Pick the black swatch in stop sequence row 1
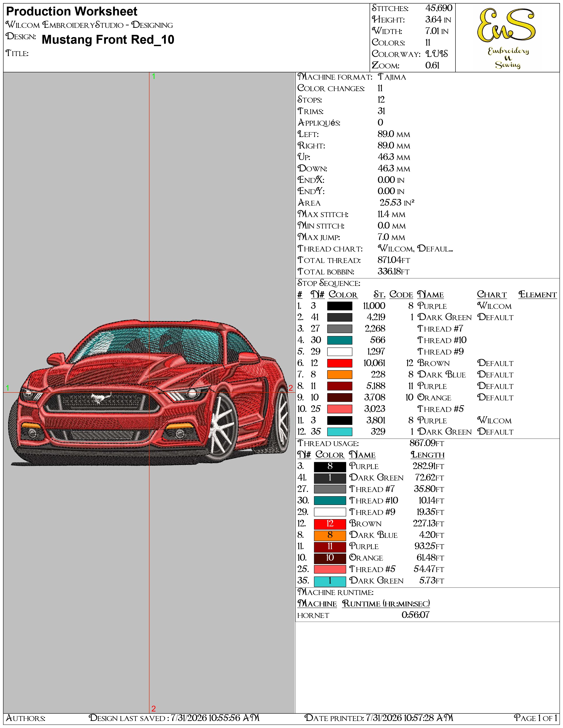Image resolution: width=563 pixels, height=728 pixels. coord(340,306)
